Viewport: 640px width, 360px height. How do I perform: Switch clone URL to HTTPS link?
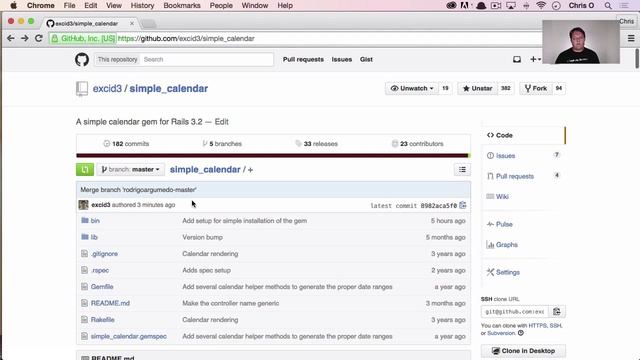[538, 326]
